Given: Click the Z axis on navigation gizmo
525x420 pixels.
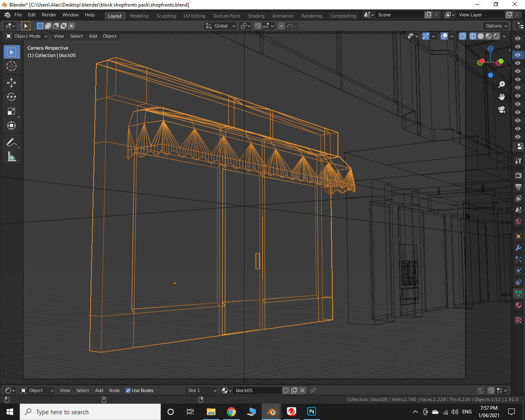Looking at the screenshot, I should click(490, 49).
